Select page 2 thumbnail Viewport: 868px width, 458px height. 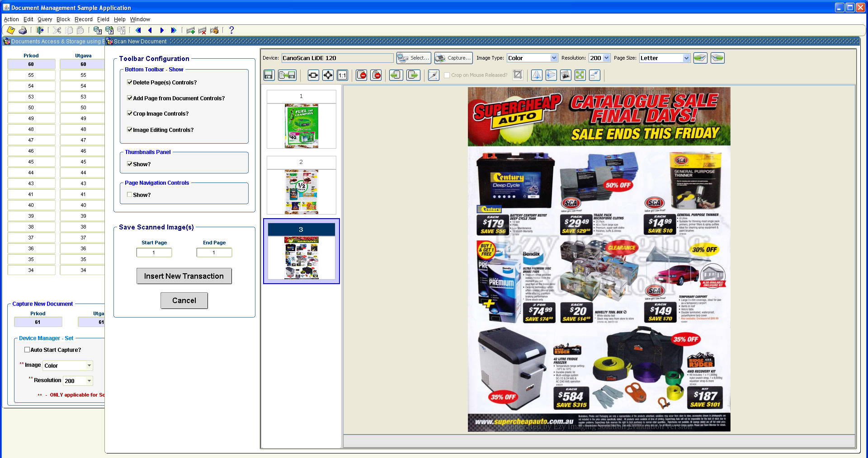pyautogui.click(x=302, y=186)
